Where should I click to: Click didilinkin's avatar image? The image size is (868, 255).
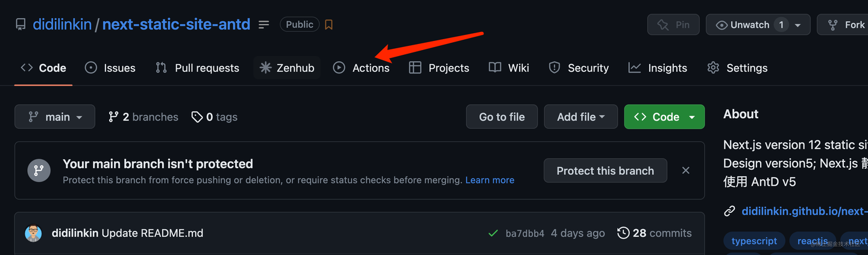coord(33,233)
